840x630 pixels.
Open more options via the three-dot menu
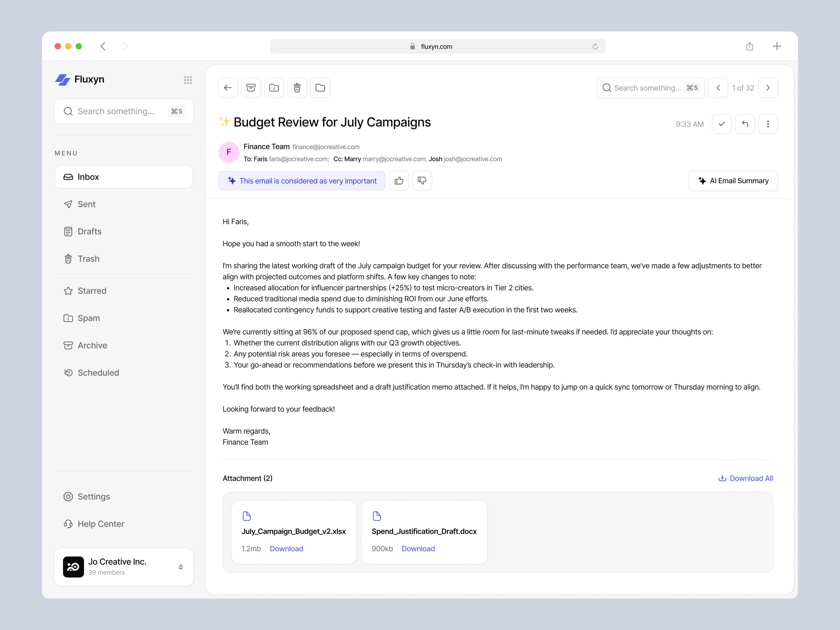768,123
